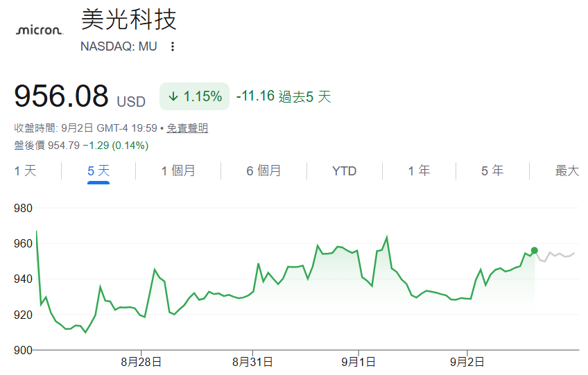The width and height of the screenshot is (588, 375).
Task: Click the -11.16 過去5 天 change text
Action: 284,96
